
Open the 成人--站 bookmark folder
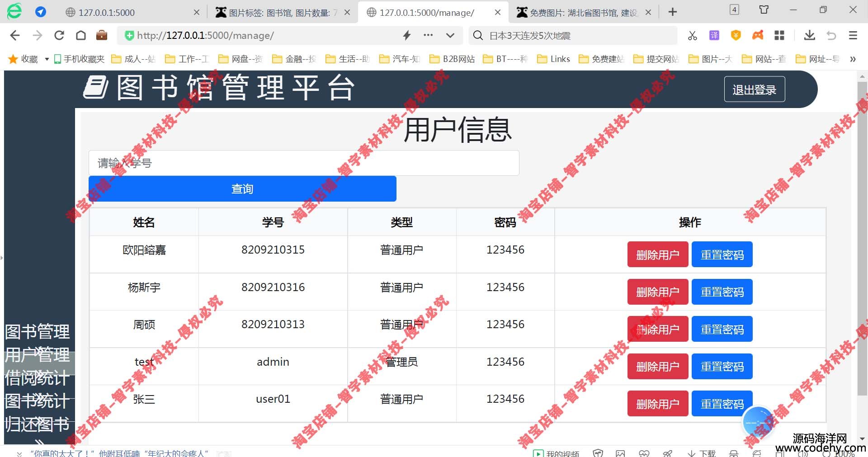(133, 59)
